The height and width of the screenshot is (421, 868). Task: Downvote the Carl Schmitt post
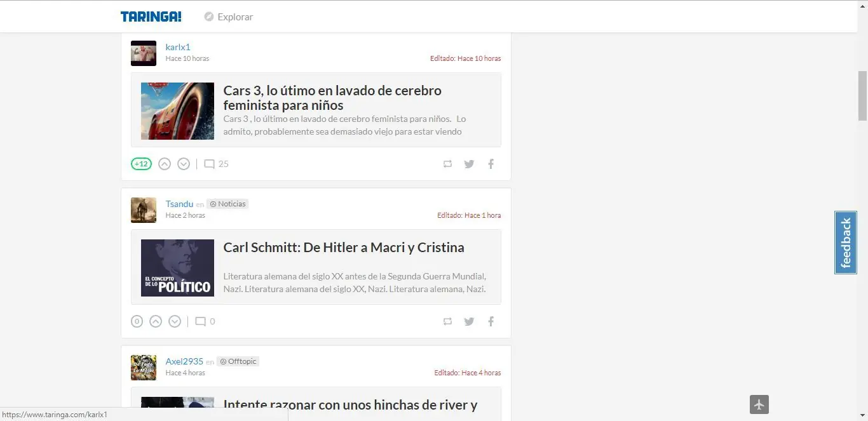coord(175,321)
